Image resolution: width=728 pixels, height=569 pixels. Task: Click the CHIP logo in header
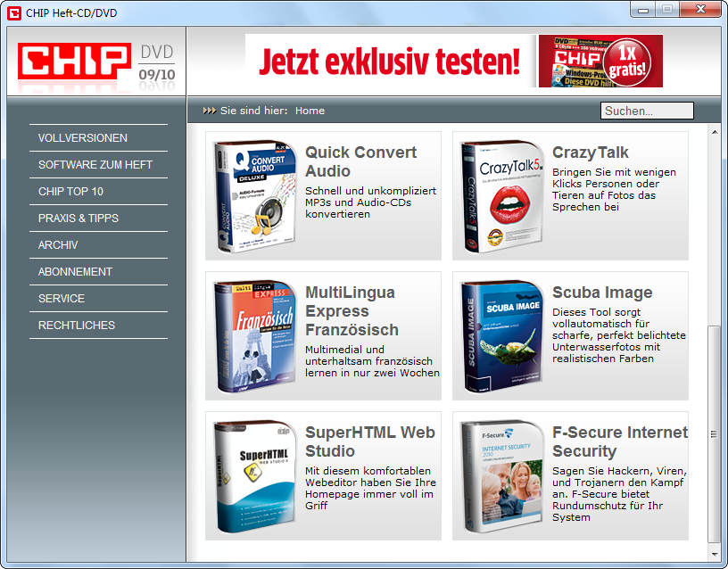(73, 62)
